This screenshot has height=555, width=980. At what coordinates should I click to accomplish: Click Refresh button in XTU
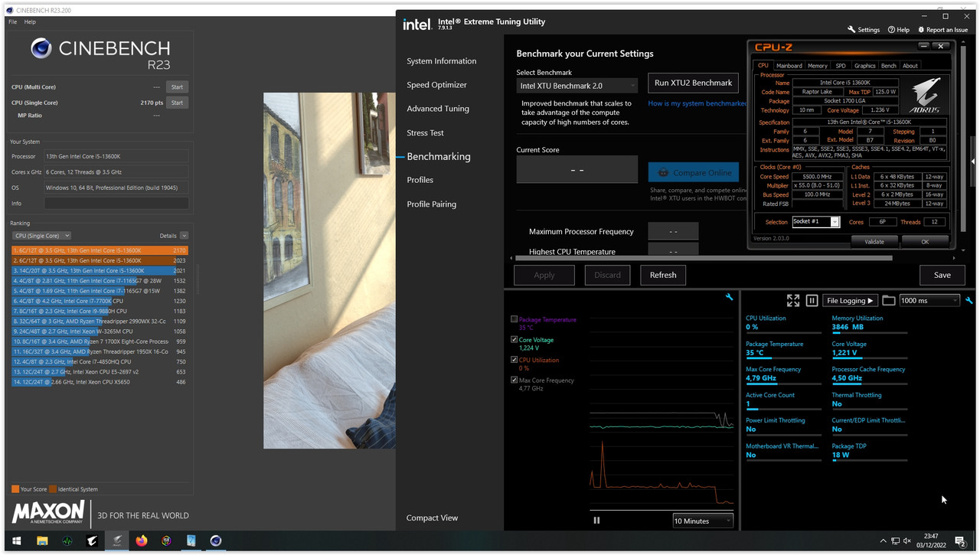click(663, 275)
